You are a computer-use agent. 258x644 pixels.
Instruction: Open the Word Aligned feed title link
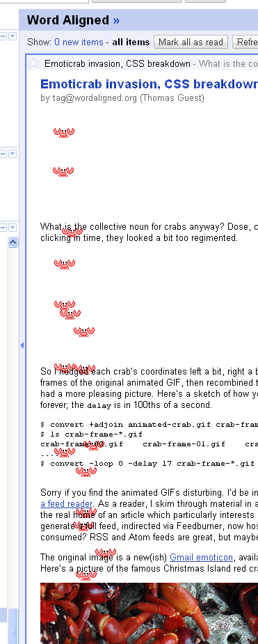tap(74, 19)
